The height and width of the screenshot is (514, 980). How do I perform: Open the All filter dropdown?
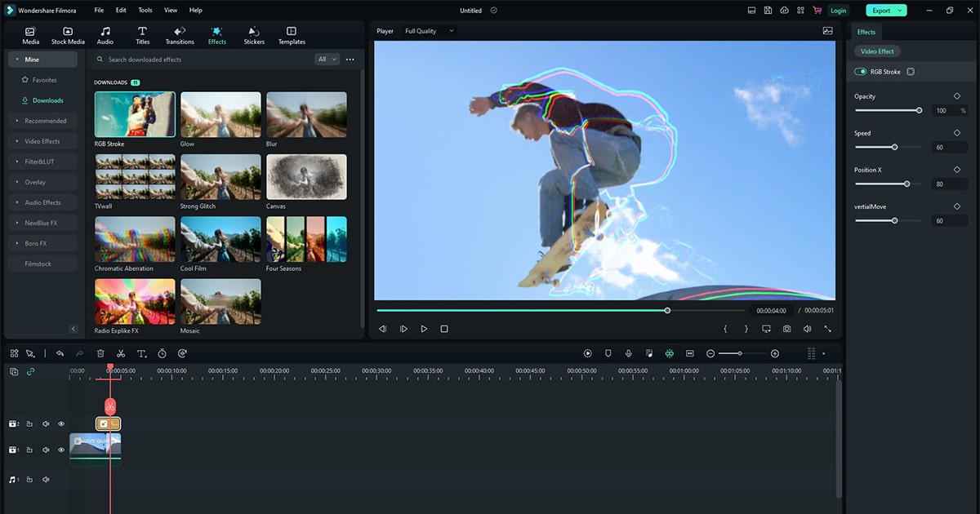click(x=327, y=60)
